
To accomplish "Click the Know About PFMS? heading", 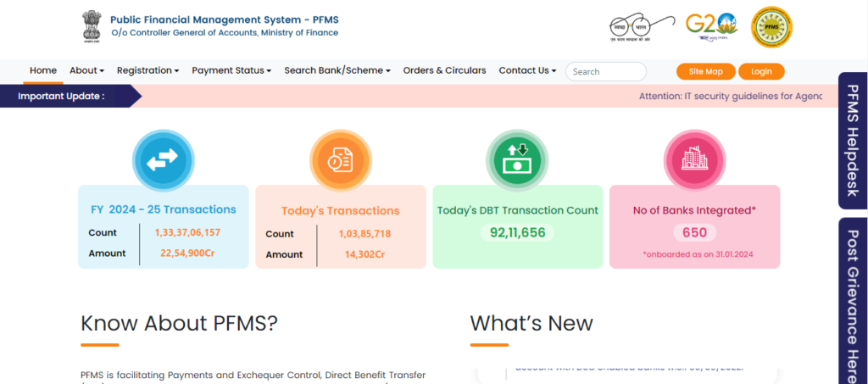I will (x=179, y=323).
